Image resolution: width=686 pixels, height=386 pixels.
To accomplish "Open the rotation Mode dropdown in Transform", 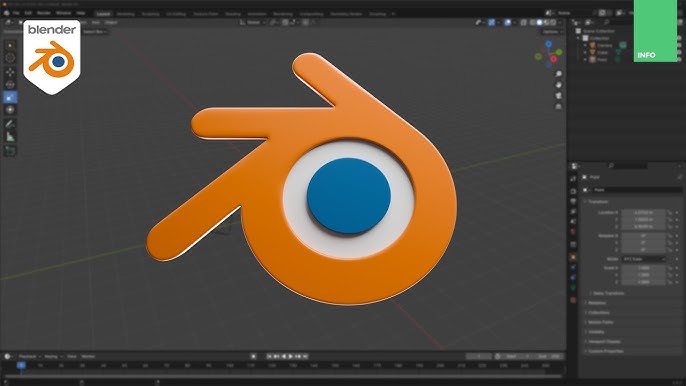I will pos(644,259).
